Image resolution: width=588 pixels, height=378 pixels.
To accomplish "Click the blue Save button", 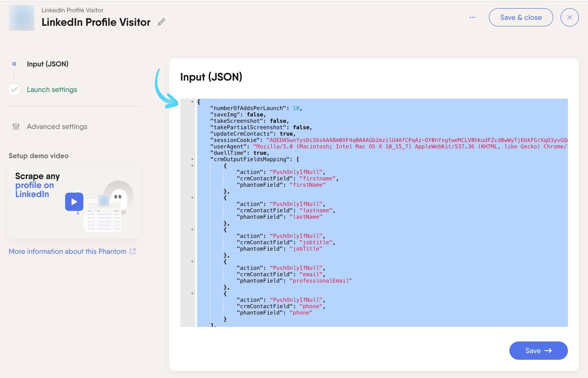I will [538, 351].
